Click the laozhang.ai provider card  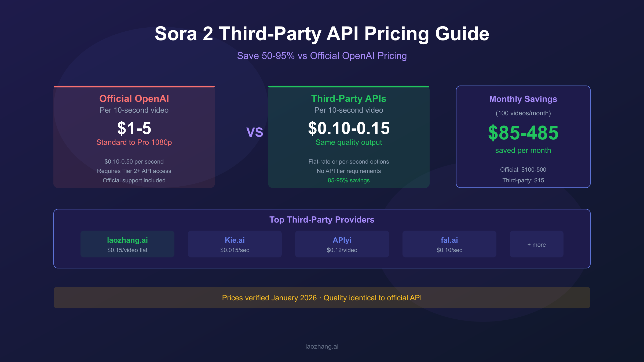[127, 244]
